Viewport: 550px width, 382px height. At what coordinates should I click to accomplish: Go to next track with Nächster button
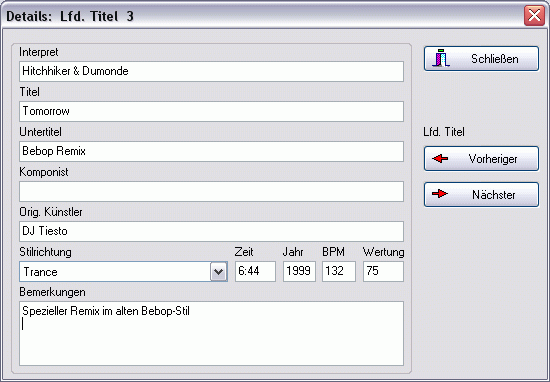tap(481, 194)
